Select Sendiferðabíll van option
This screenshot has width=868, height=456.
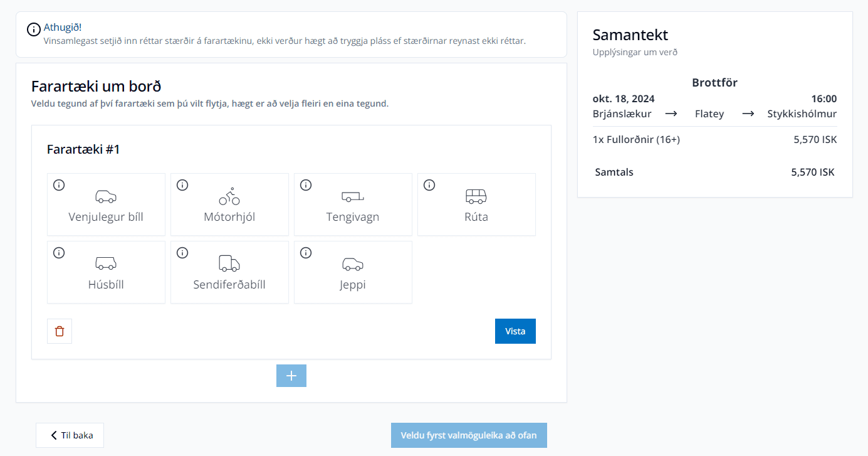click(x=229, y=272)
